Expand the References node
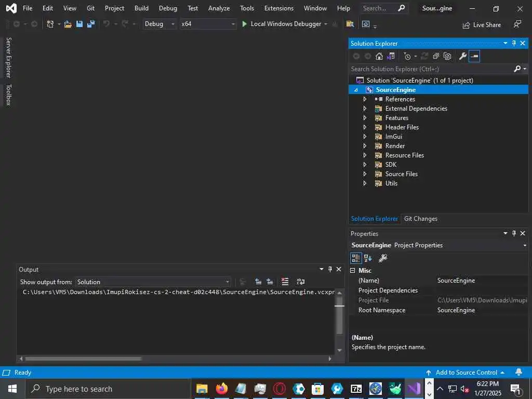This screenshot has width=532, height=399. pyautogui.click(x=365, y=99)
